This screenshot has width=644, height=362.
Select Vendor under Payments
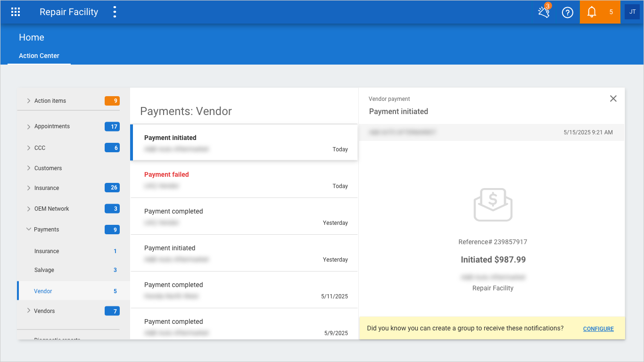tap(74, 291)
